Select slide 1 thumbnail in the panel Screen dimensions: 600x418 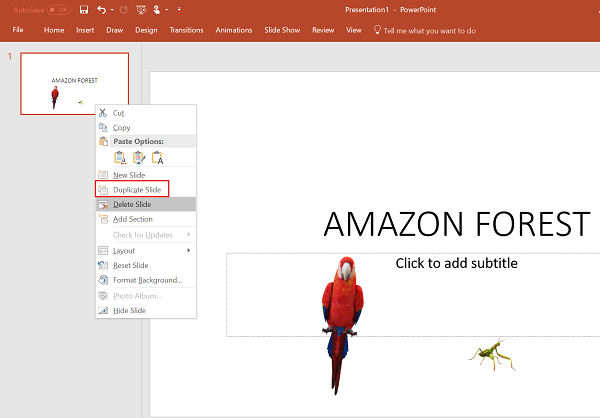(75, 83)
